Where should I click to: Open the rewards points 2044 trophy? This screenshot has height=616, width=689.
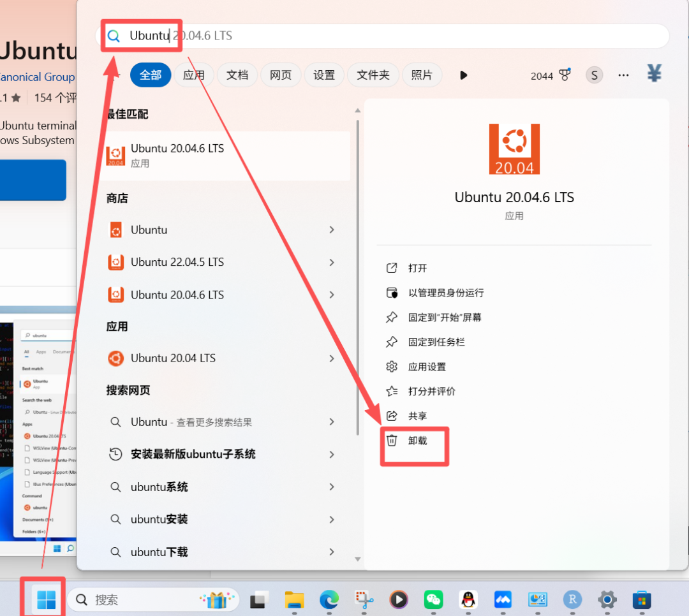[x=551, y=76]
